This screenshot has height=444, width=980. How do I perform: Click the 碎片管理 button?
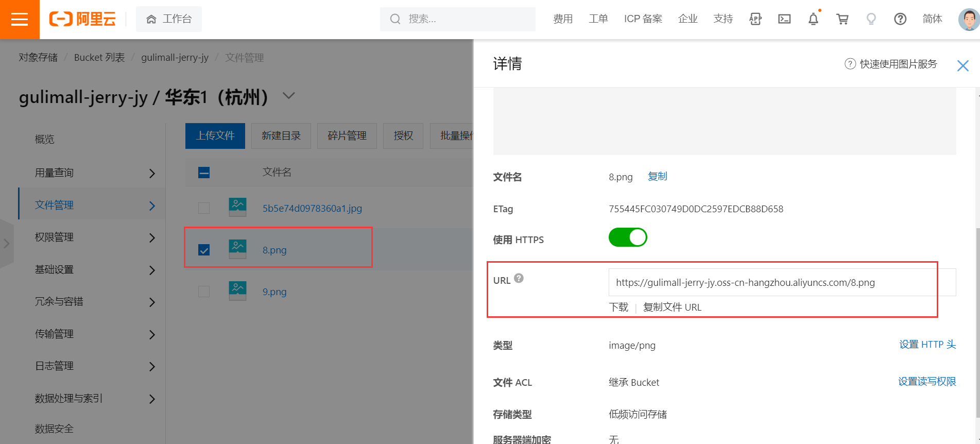coord(347,136)
